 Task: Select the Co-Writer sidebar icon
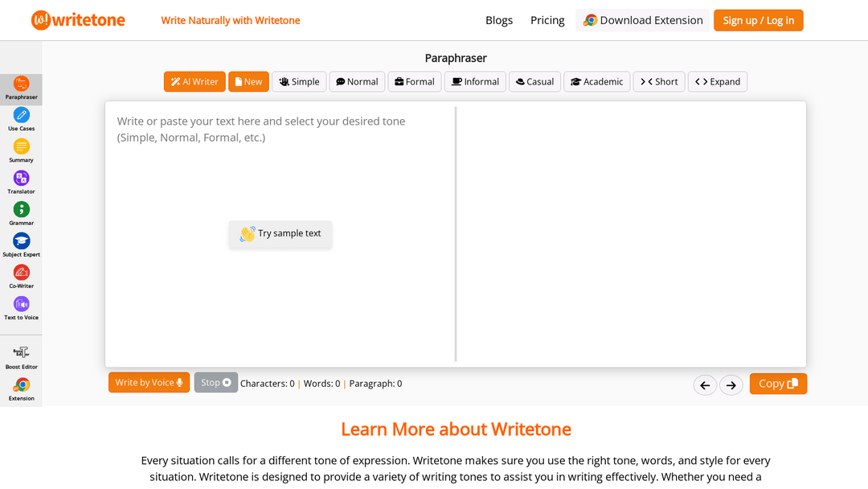coord(21,273)
